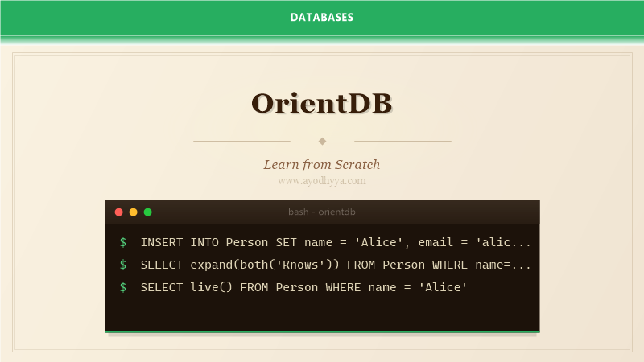Click the dollar prompt before SELECT live()
Screen dimensions: 644x362
(123, 287)
